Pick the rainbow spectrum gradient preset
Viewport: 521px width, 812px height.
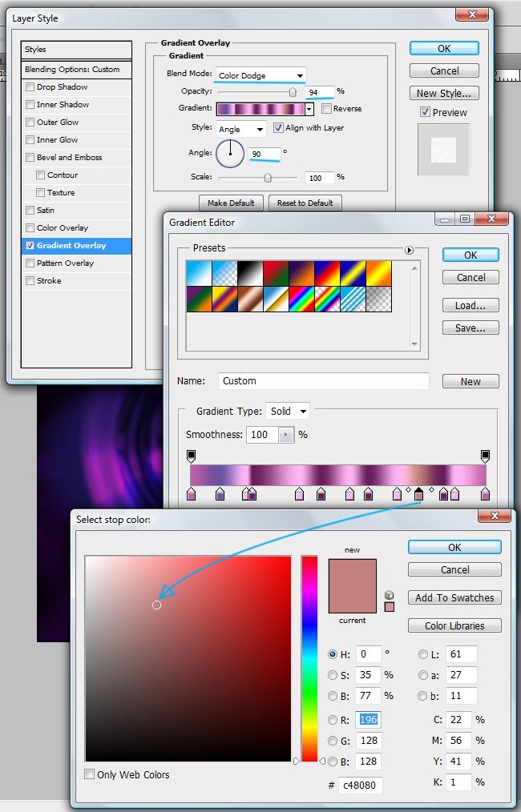click(x=301, y=299)
